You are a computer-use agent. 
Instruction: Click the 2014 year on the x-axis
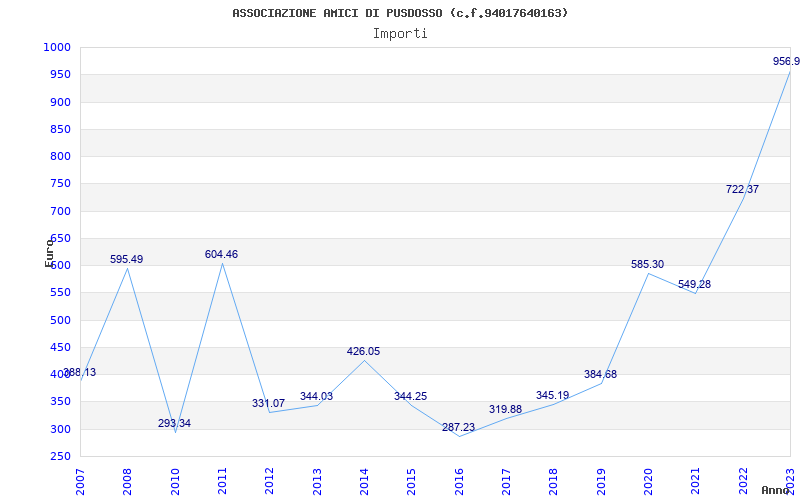365,480
